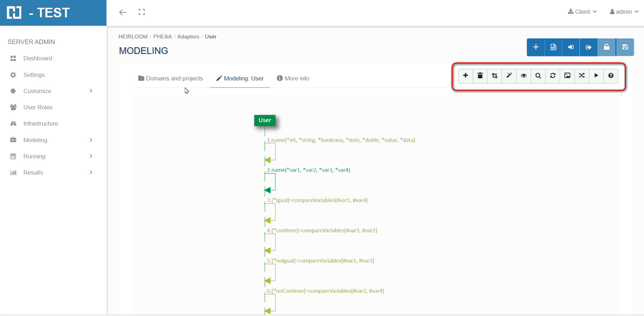Follow the Adaptors breadcrumb link
Screen dimensions: 644x316
(x=188, y=37)
